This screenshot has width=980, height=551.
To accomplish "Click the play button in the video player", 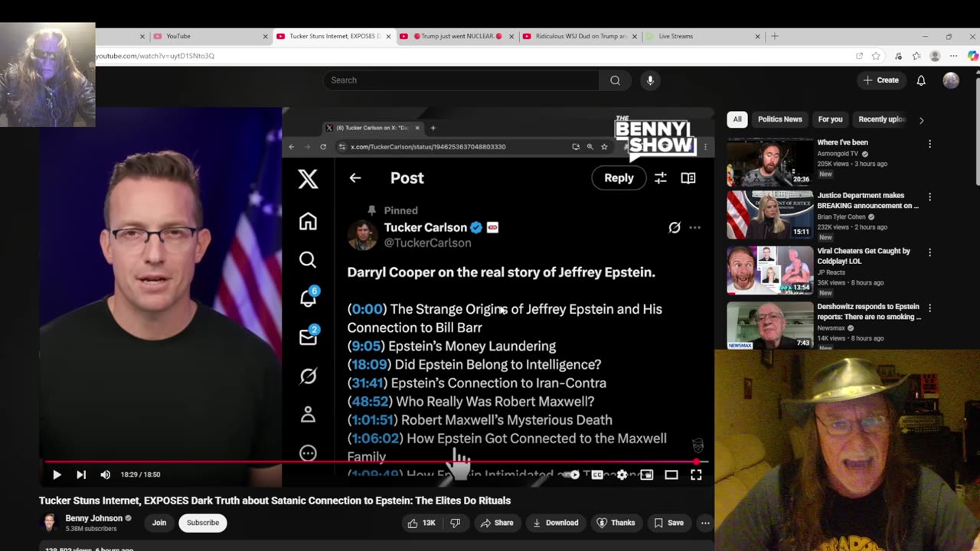I will click(57, 474).
